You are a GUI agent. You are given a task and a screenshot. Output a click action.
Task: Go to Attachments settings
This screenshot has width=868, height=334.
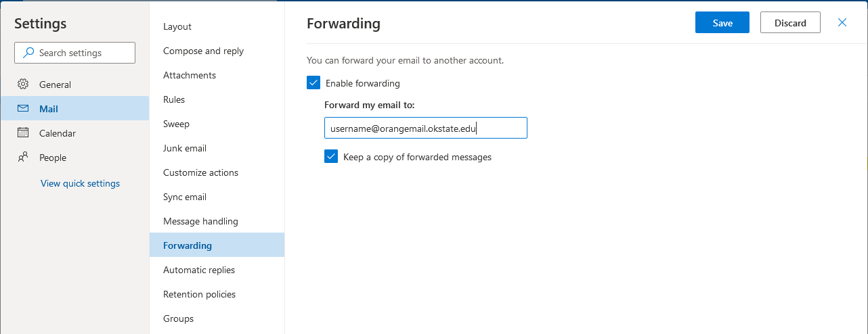tap(217, 75)
